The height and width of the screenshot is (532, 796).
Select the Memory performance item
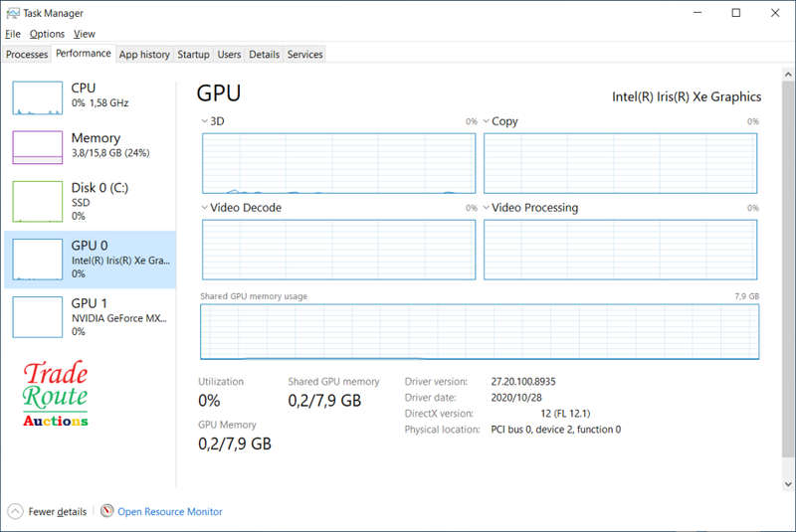pyautogui.click(x=91, y=147)
